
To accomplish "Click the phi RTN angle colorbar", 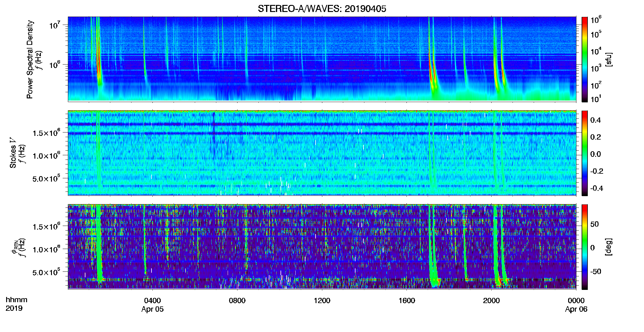I will (585, 247).
